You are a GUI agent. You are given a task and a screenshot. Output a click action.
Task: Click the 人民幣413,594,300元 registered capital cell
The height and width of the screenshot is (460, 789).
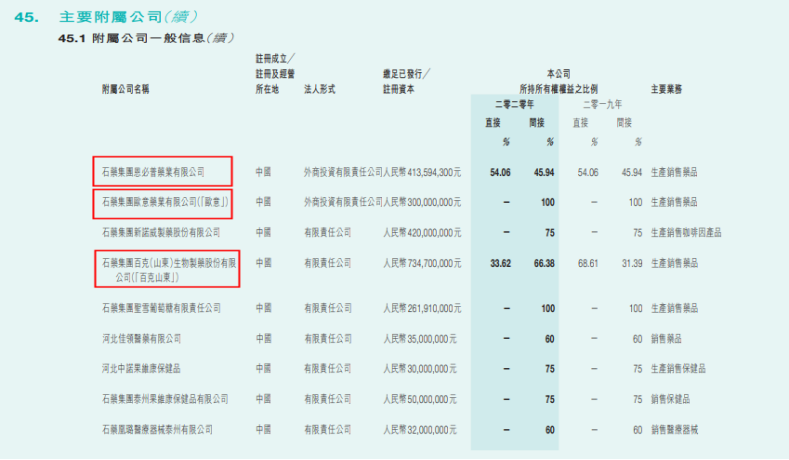422,172
